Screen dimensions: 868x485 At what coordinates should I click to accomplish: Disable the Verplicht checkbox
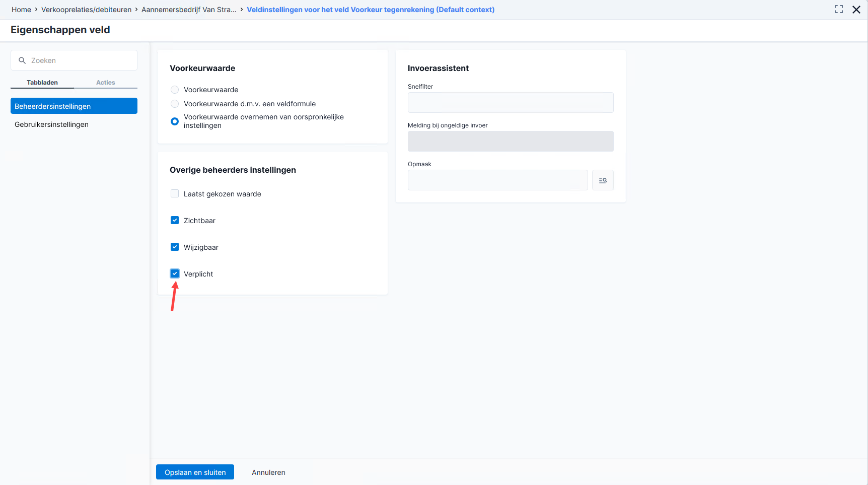point(175,273)
